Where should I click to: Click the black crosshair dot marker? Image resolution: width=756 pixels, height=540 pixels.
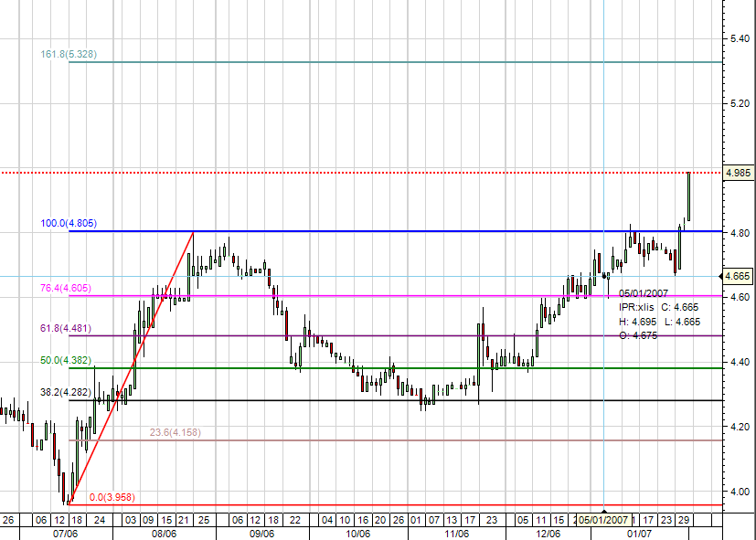coord(604,276)
